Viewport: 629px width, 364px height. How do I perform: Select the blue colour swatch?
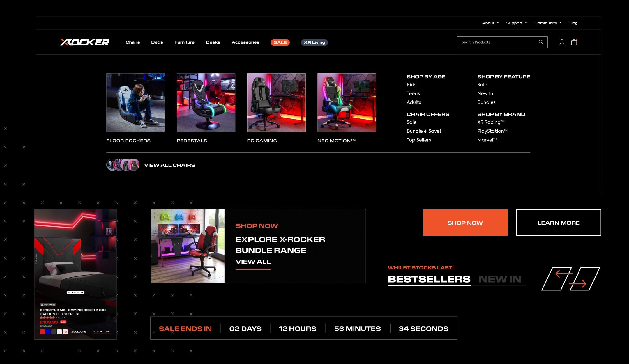tap(48, 332)
